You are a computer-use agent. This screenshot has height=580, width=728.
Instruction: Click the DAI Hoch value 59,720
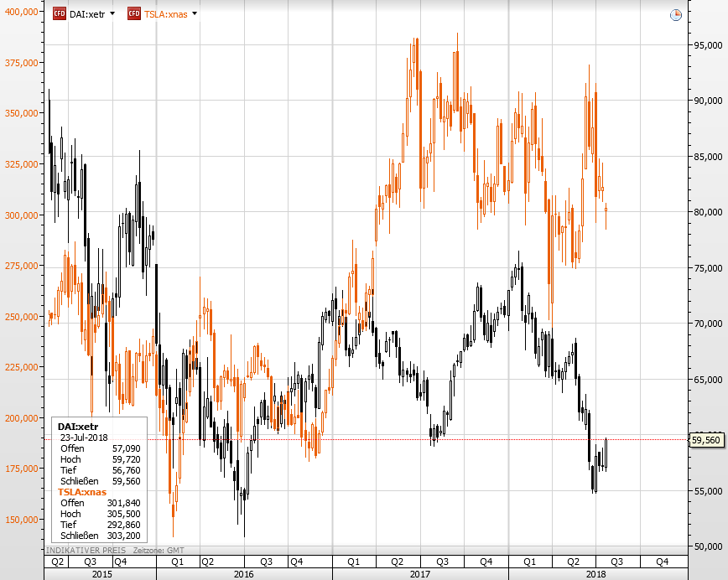[x=126, y=459]
